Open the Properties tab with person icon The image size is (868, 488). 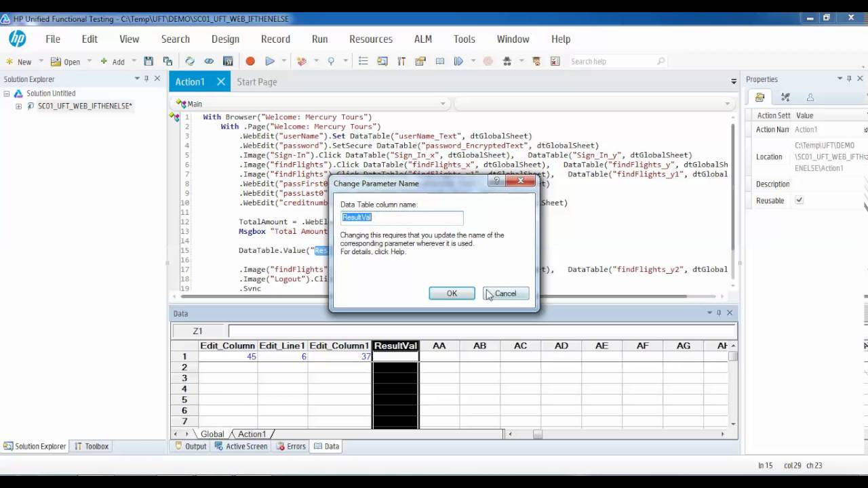810,98
